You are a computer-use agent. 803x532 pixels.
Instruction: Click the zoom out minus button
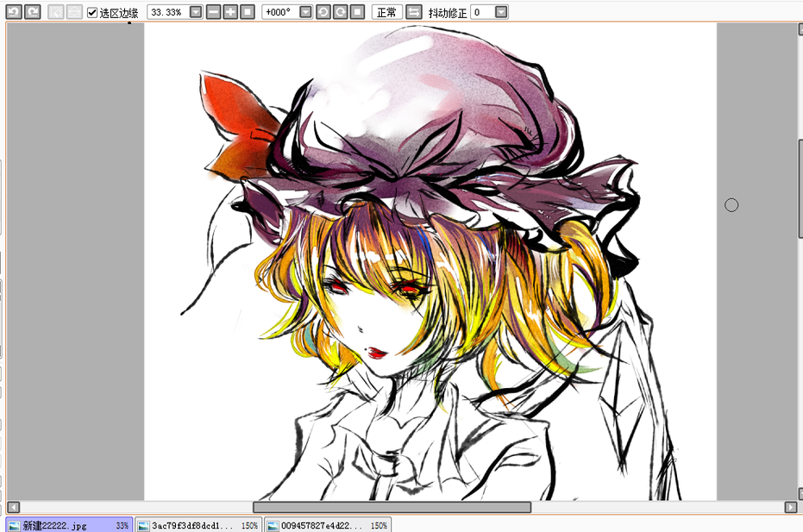click(x=214, y=12)
